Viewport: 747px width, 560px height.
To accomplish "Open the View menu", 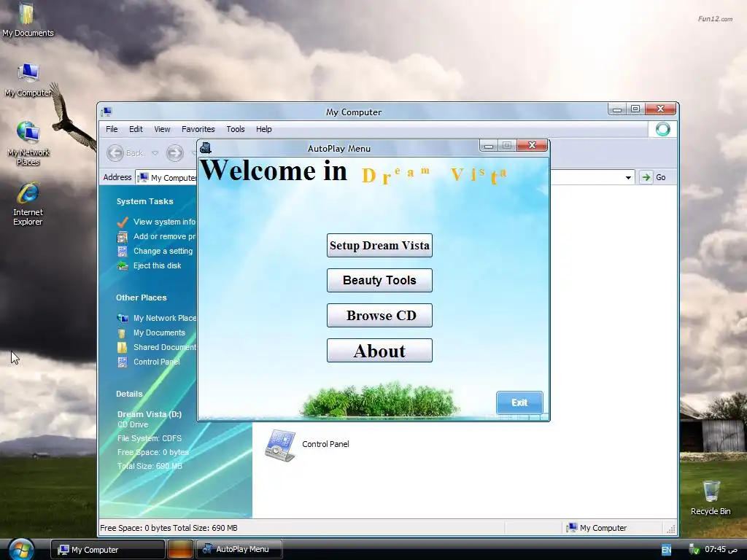I will point(162,129).
